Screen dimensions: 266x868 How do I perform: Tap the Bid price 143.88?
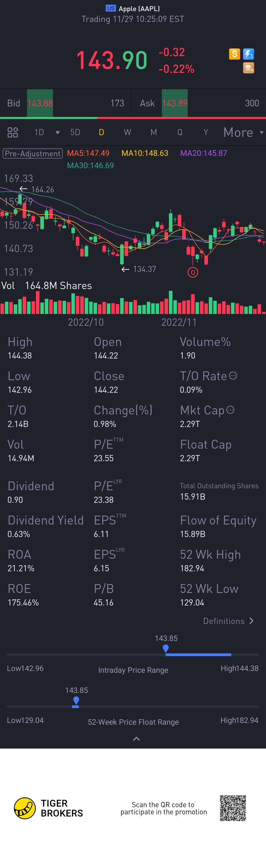coord(40,103)
